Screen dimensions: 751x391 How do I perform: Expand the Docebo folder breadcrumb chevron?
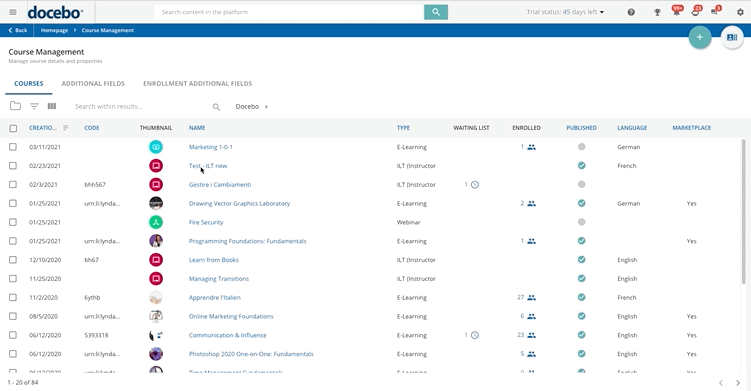coord(266,106)
